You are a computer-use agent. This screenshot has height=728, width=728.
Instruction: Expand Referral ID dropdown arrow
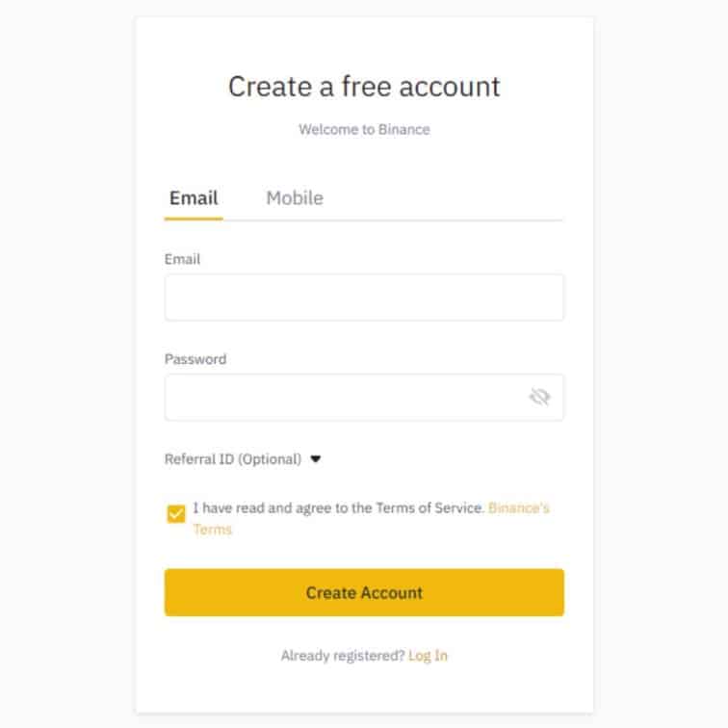[316, 459]
